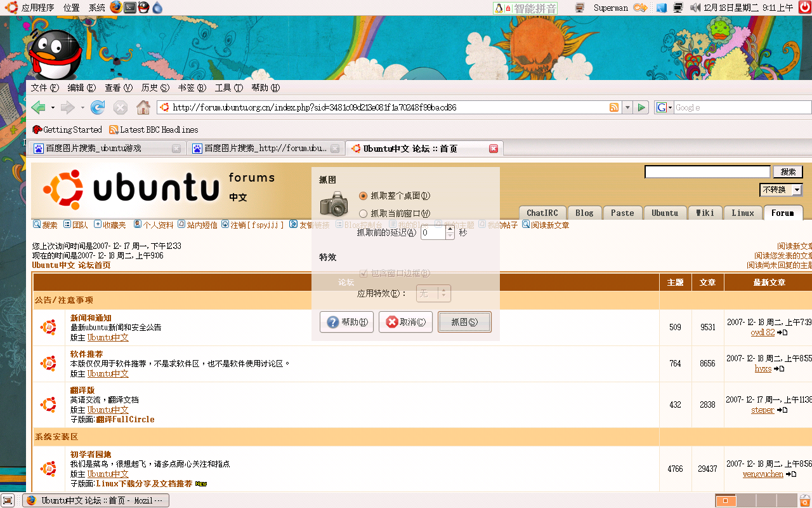The width and height of the screenshot is (812, 508).
Task: Click the 抓图 button to take screenshot
Action: [x=464, y=322]
